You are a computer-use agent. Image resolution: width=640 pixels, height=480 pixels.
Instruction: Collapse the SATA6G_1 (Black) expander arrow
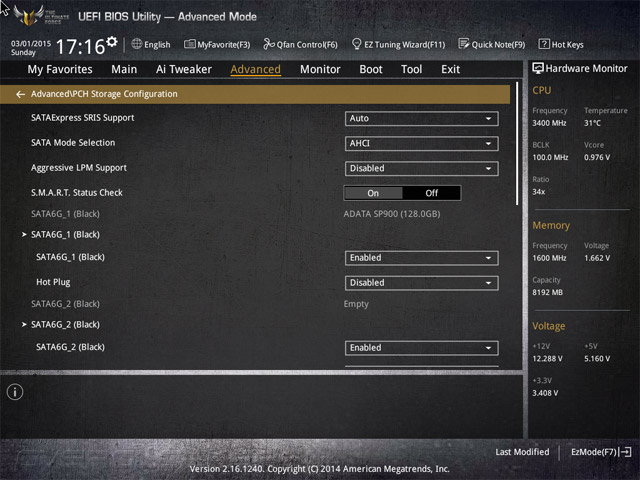(24, 234)
